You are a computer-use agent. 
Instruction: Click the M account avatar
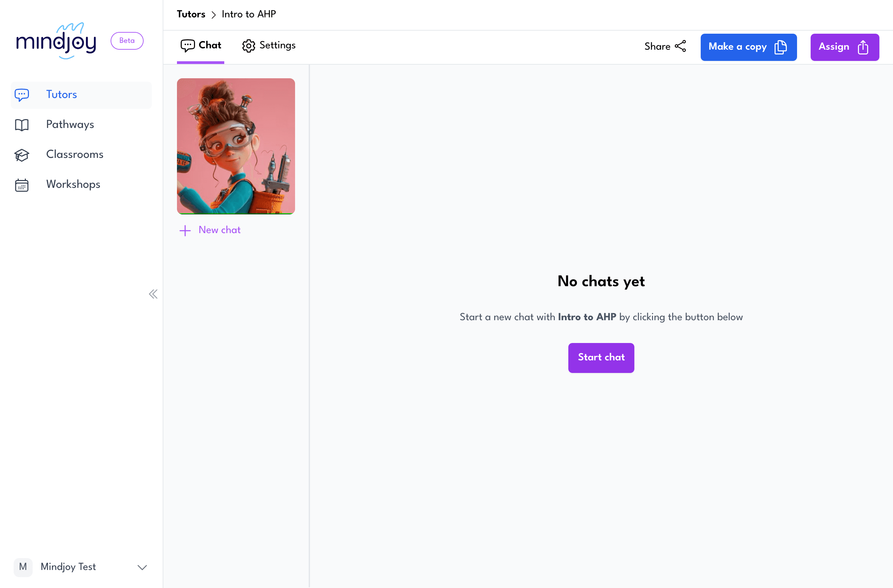(x=23, y=567)
